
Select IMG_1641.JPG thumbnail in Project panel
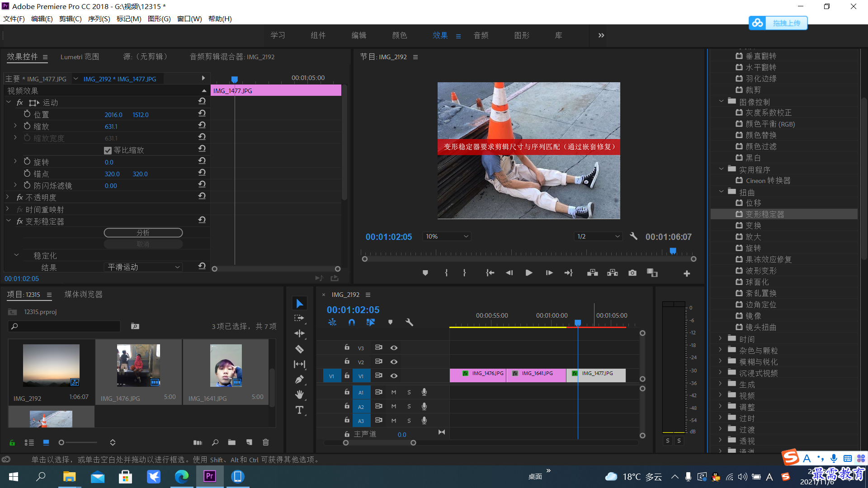(x=226, y=365)
